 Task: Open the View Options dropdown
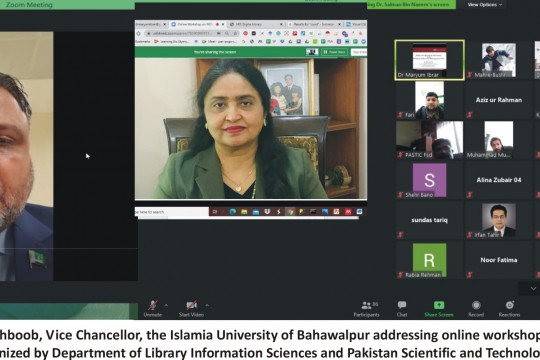tap(485, 4)
